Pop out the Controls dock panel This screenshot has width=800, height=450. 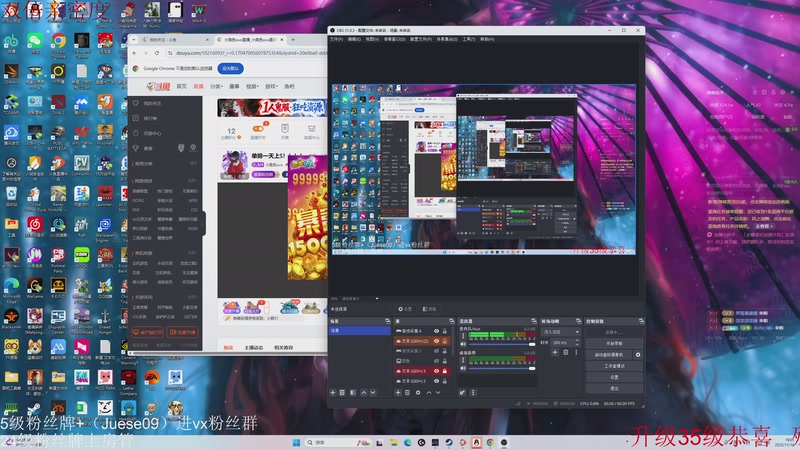pyautogui.click(x=641, y=321)
